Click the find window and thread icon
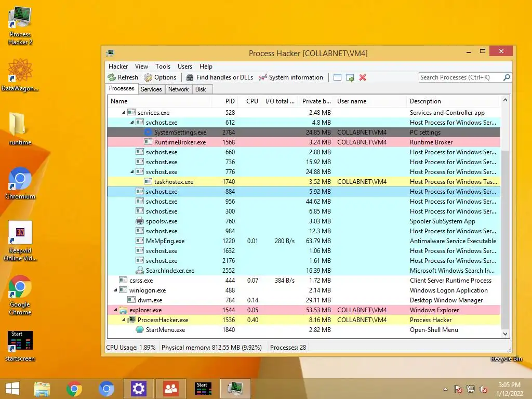Screen dimensions: 532x399 click(x=350, y=77)
